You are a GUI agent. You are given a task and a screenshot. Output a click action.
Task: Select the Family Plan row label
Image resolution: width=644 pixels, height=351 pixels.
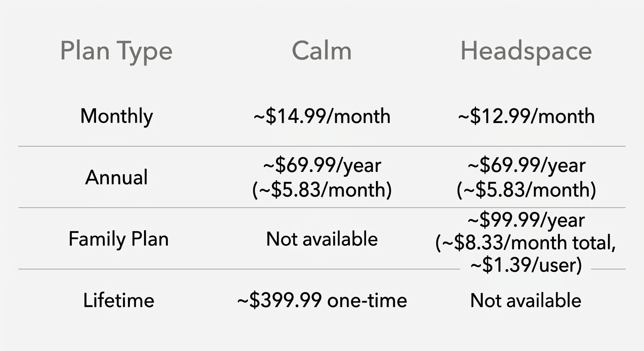click(118, 239)
